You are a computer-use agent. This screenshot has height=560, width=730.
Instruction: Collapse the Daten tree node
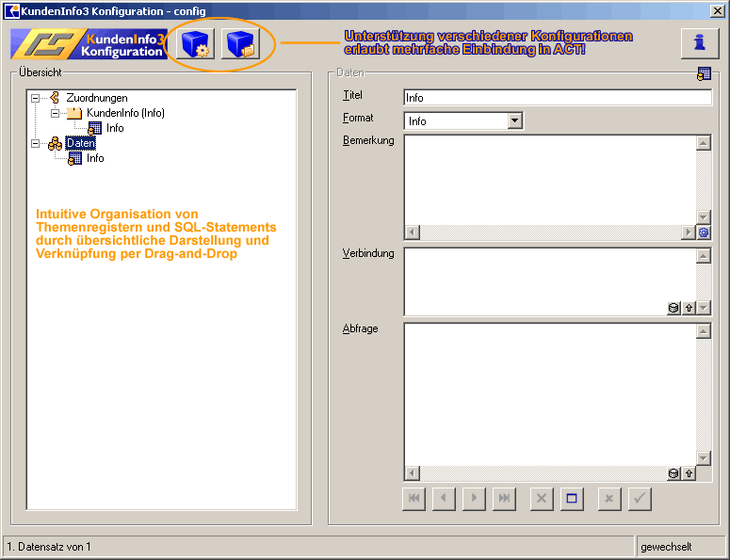(x=35, y=143)
